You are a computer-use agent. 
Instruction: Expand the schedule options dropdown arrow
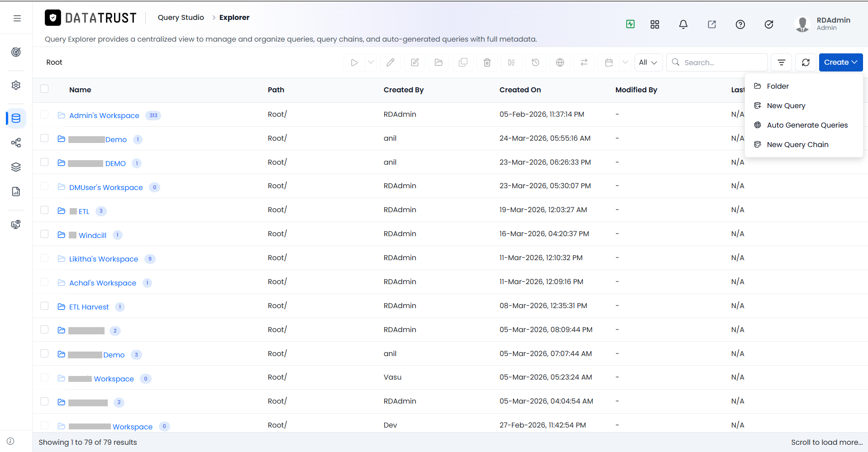click(625, 62)
